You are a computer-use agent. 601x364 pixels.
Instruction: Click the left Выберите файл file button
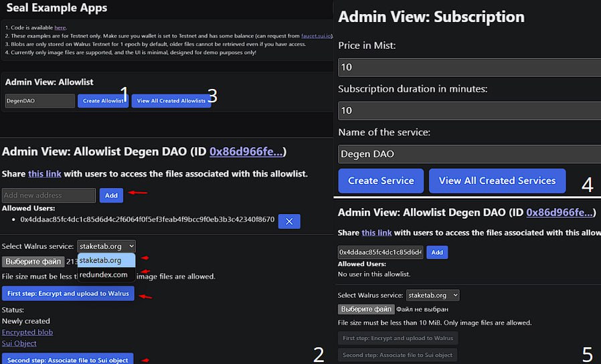(33, 262)
